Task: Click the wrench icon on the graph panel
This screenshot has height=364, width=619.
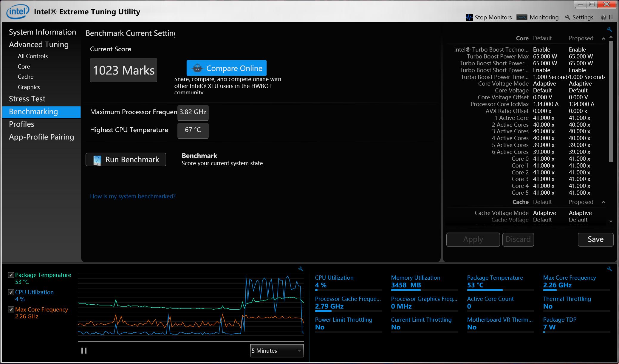Action: click(301, 269)
